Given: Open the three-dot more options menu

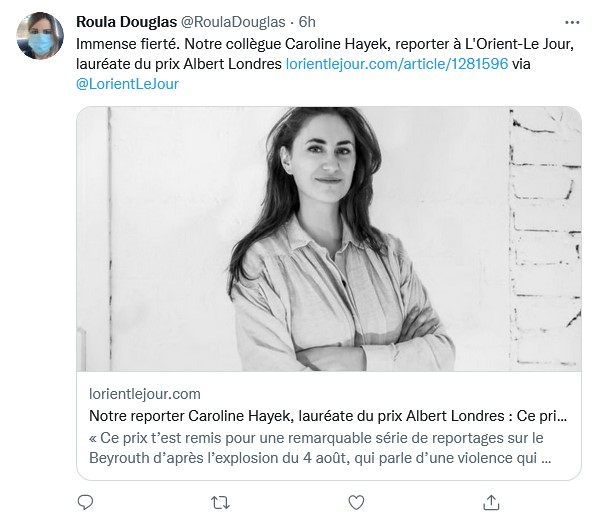Looking at the screenshot, I should point(572,23).
